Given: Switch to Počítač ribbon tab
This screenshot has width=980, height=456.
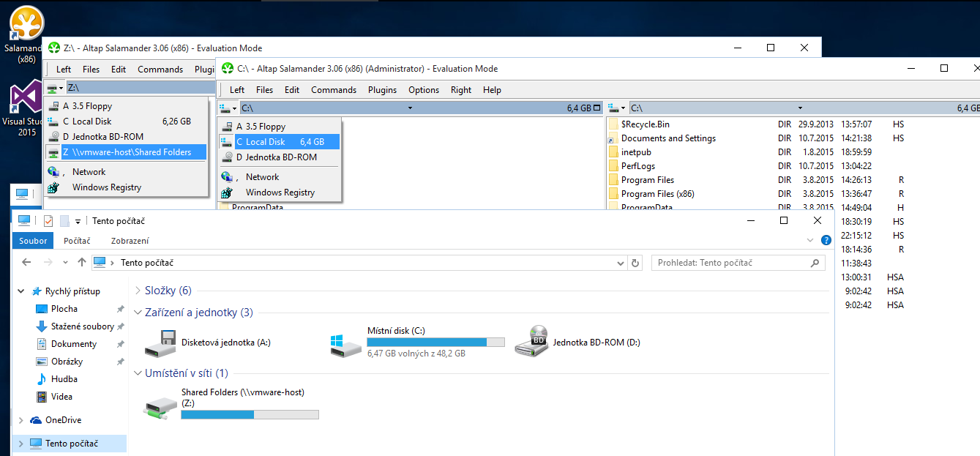Looking at the screenshot, I should [x=77, y=241].
